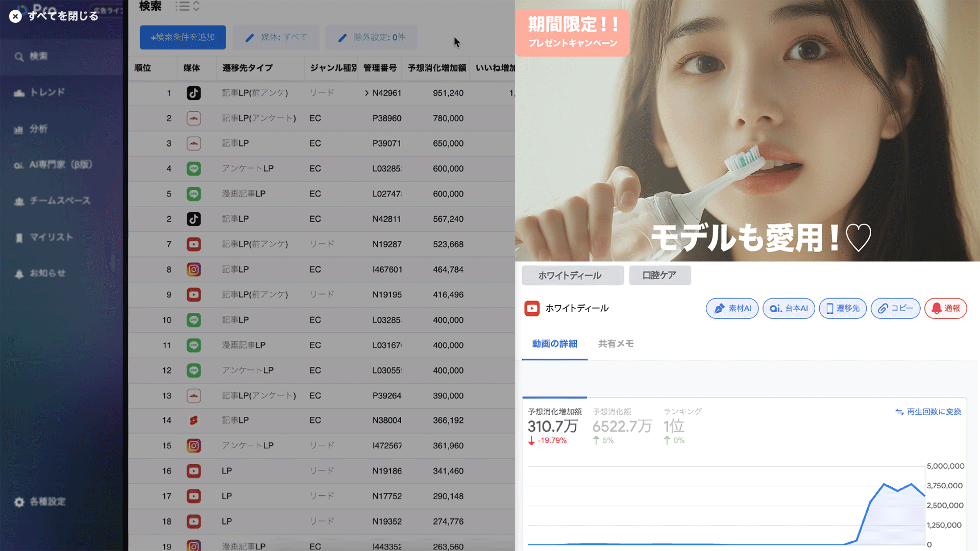Click the 通報 report button
The height and width of the screenshot is (551, 980).
945,308
